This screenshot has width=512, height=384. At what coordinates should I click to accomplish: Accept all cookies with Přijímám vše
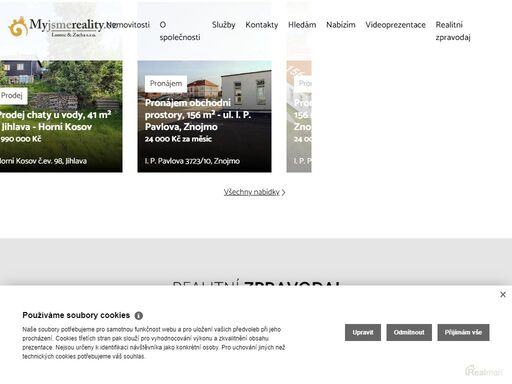[463, 332]
